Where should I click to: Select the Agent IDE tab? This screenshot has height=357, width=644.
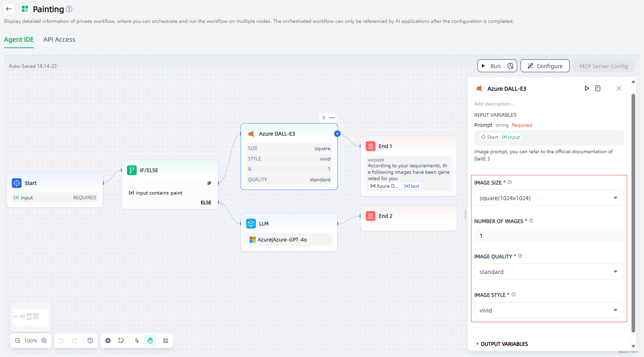click(19, 39)
